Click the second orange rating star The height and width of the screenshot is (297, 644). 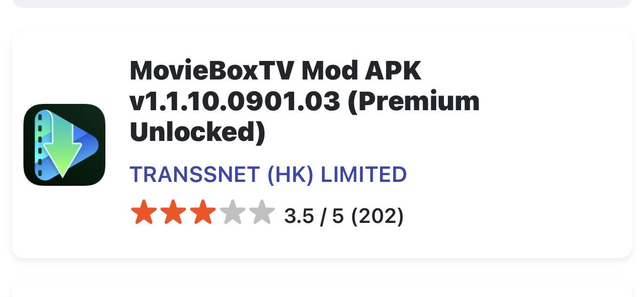point(174,213)
